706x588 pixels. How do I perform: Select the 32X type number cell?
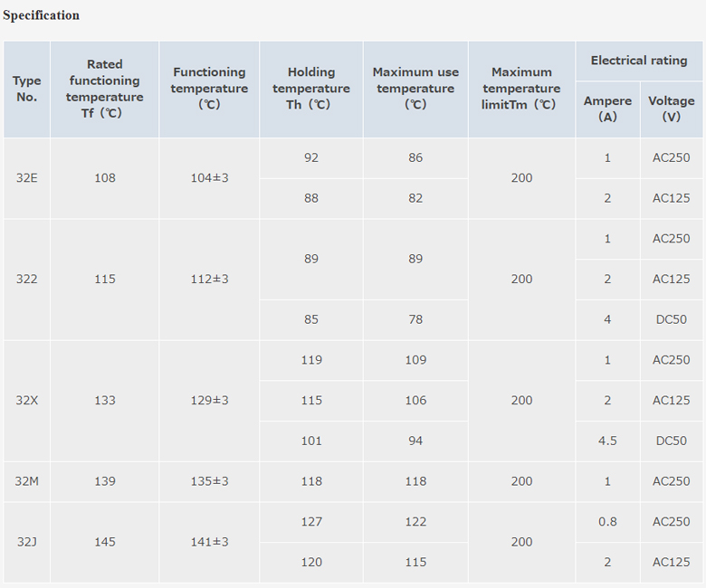coord(27,401)
